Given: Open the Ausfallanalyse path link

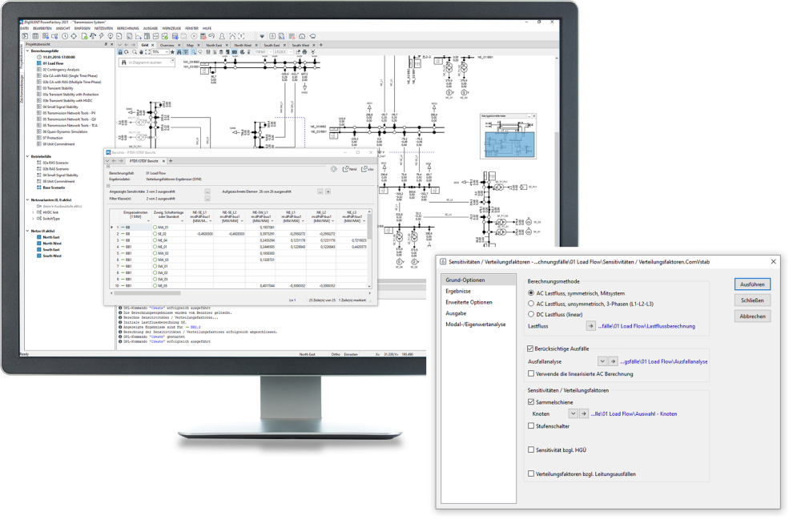Looking at the screenshot, I should (663, 361).
